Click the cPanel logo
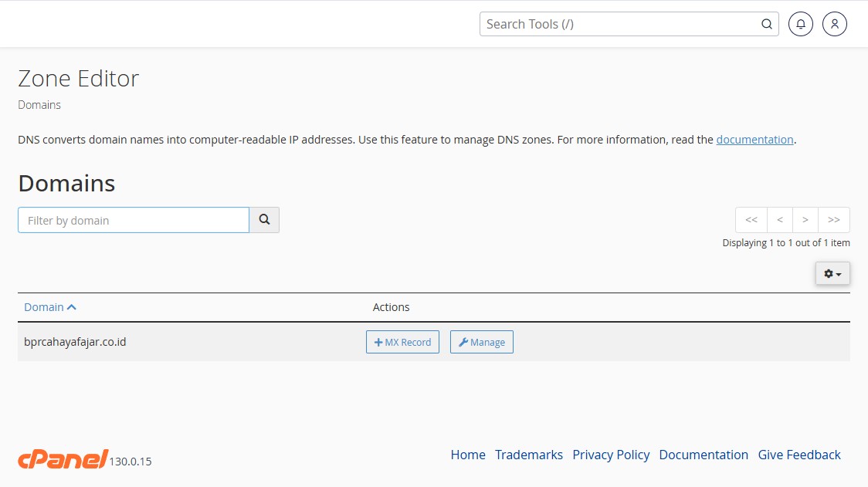Image resolution: width=868 pixels, height=487 pixels. [63, 459]
